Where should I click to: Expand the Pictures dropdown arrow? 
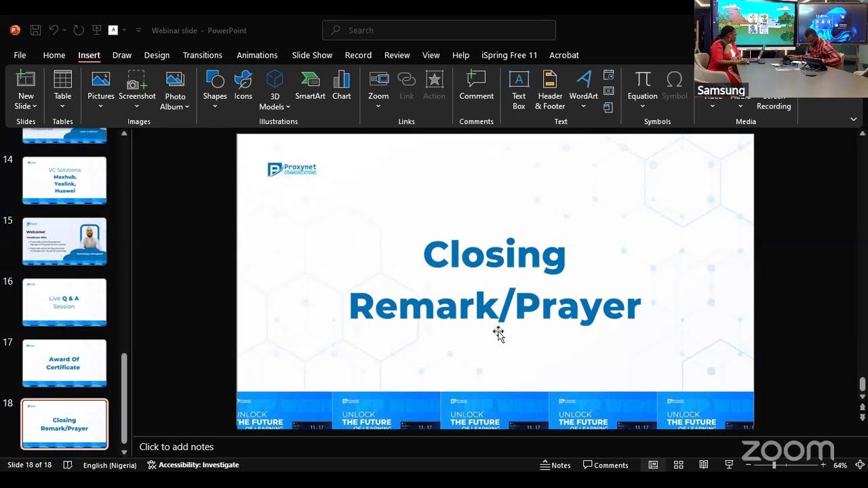[x=100, y=106]
